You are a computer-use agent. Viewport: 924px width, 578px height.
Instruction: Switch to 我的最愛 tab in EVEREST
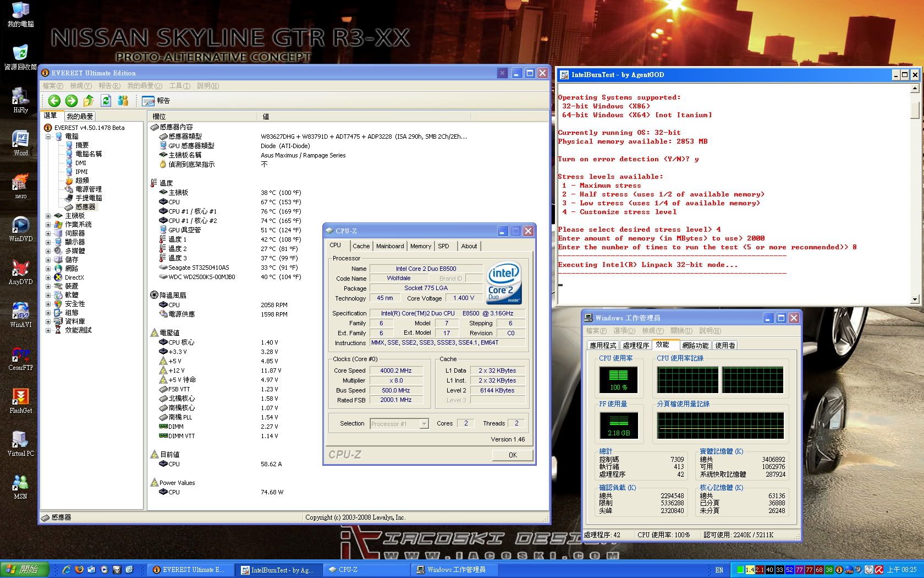(80, 116)
